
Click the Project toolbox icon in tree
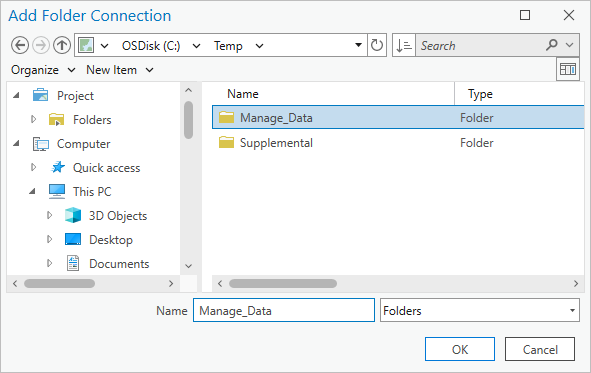point(40,95)
